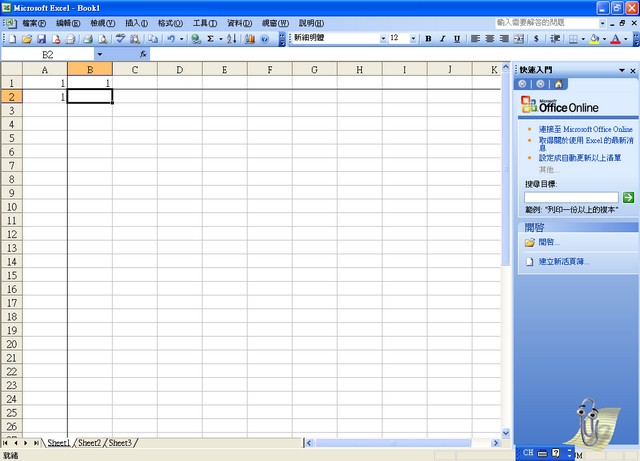Click the task pane Forward arrow
Image resolution: width=640 pixels, height=461 pixels.
540,84
